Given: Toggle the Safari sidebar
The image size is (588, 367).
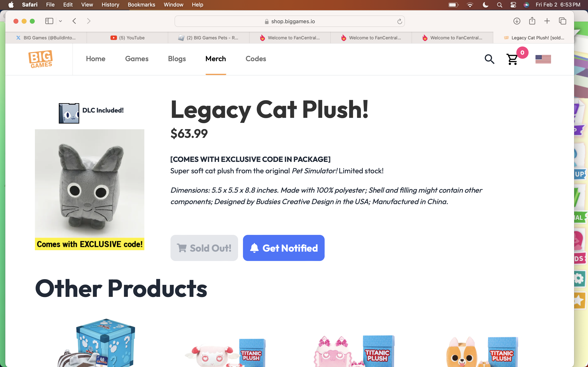Looking at the screenshot, I should point(49,21).
